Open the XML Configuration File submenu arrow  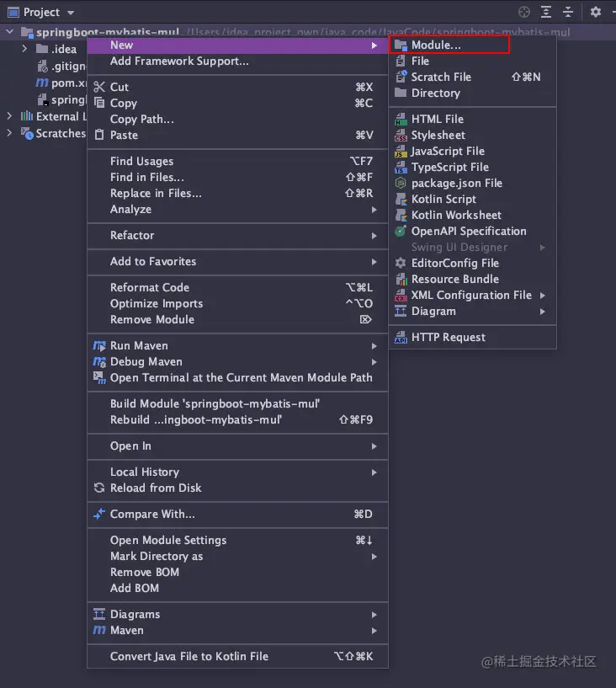coord(543,296)
